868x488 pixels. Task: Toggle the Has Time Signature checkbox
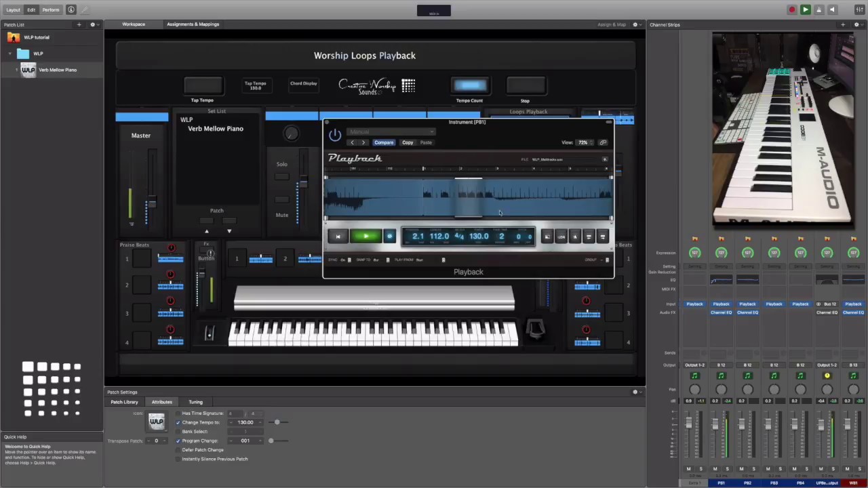tap(178, 413)
